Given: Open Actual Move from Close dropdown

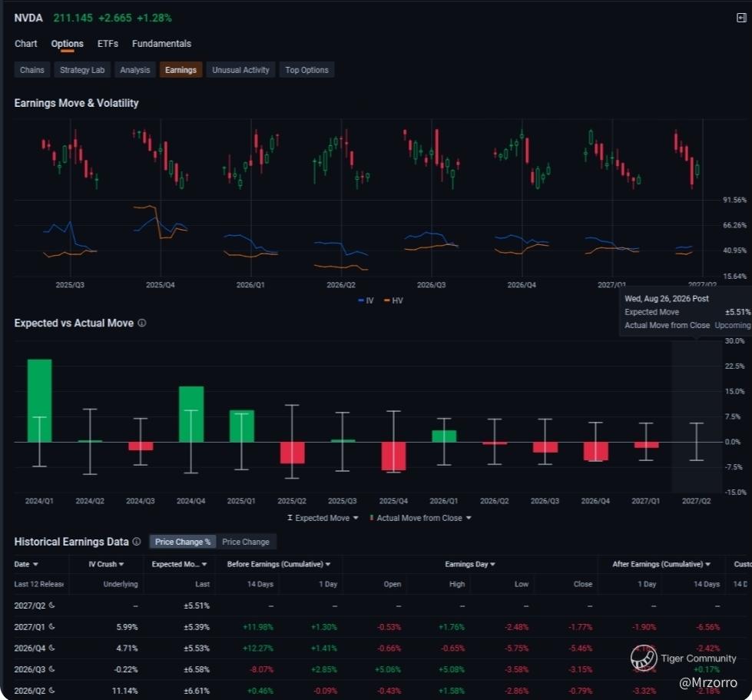Looking at the screenshot, I should coord(421,518).
